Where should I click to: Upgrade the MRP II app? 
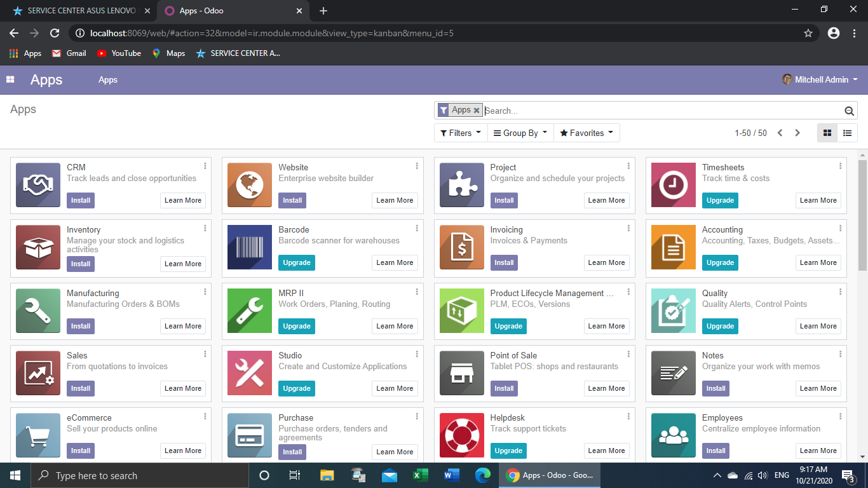[x=297, y=326]
